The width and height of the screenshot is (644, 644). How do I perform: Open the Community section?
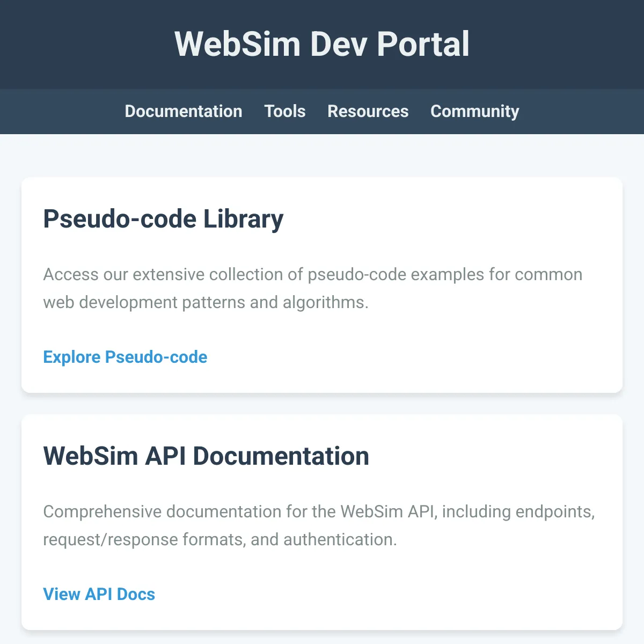(x=474, y=112)
